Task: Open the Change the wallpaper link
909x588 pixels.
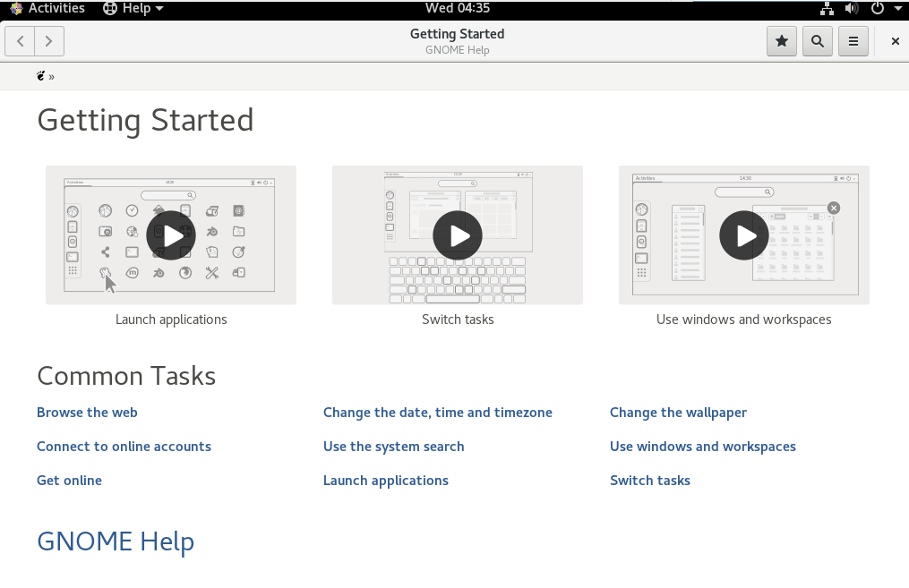Action: 678,413
